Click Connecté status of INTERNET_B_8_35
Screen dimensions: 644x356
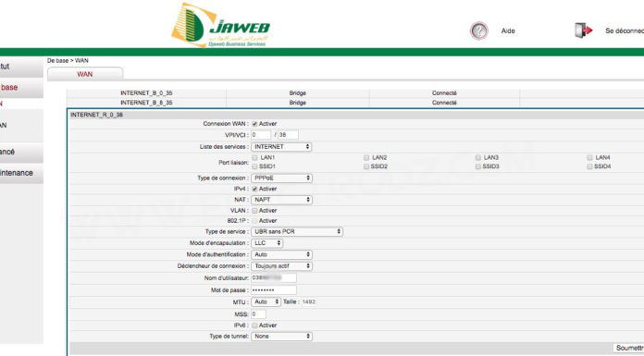(x=444, y=103)
